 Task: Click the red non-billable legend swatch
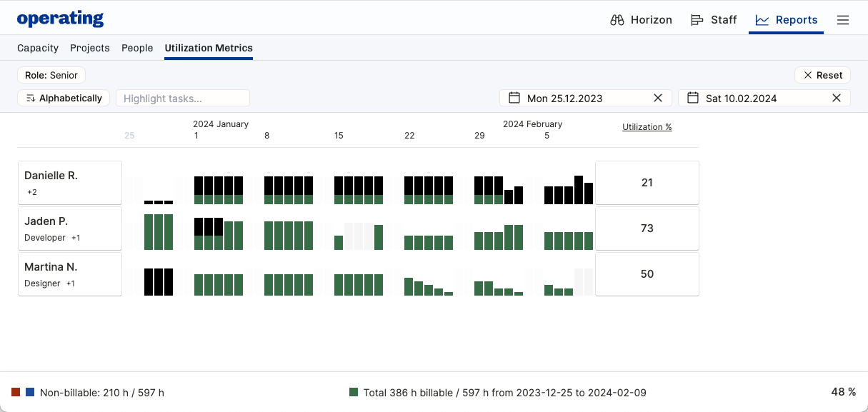click(16, 392)
